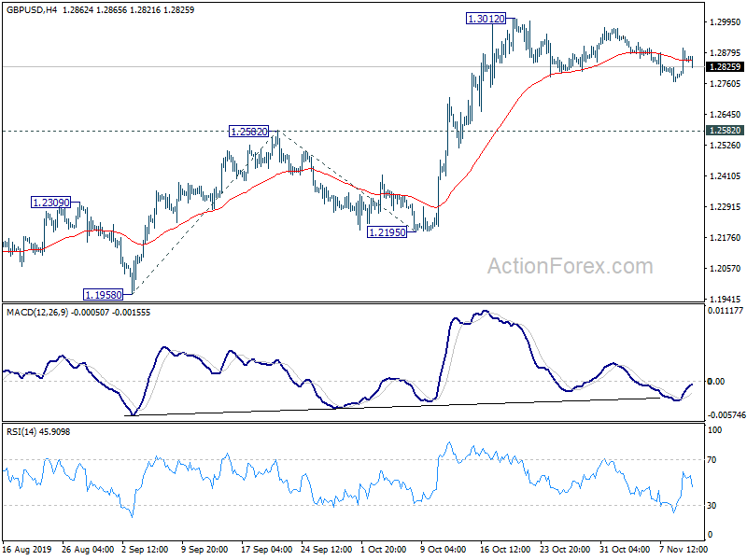The height and width of the screenshot is (560, 747).
Task: Click the GBPUSD,H4 chart title
Action: tap(32, 9)
